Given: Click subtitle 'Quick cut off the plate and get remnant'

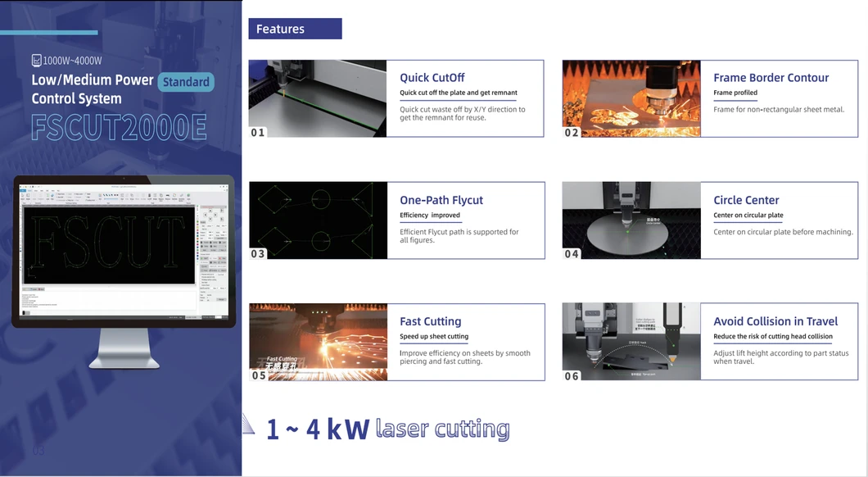Looking at the screenshot, I should [x=459, y=93].
